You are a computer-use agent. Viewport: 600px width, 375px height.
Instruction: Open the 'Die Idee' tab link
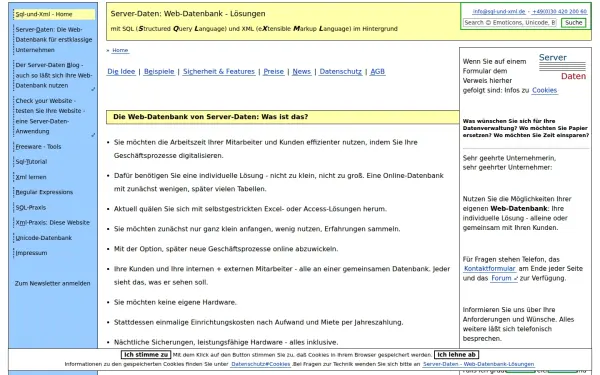(121, 72)
